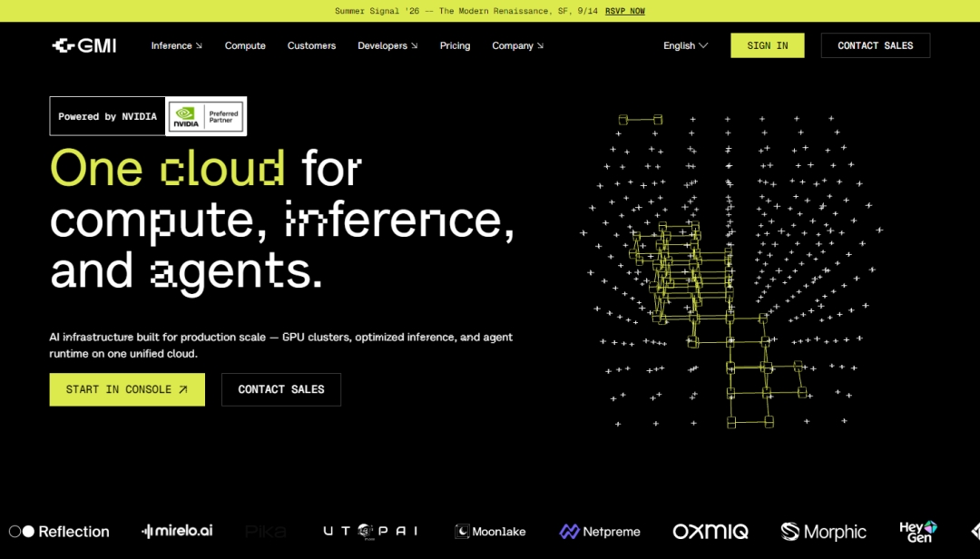Click the Powered by NVIDIA label

pyautogui.click(x=107, y=116)
